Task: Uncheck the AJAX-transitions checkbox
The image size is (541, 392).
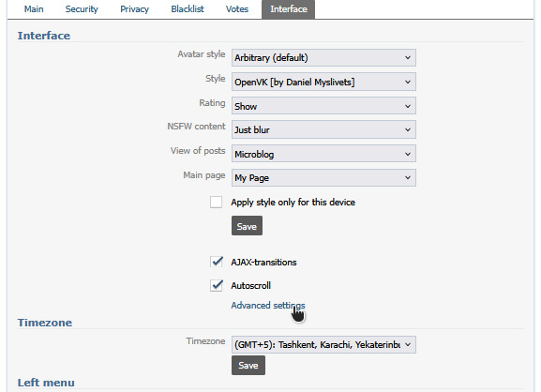Action: [x=216, y=262]
